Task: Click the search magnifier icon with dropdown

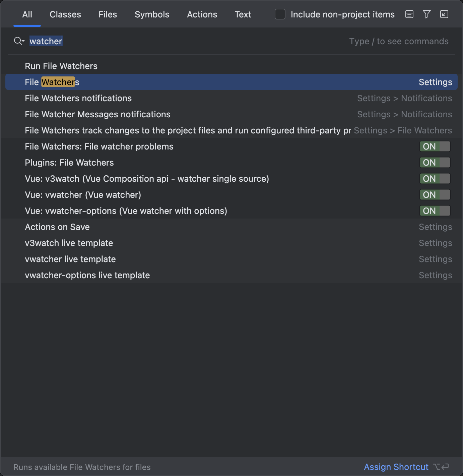Action: click(19, 41)
